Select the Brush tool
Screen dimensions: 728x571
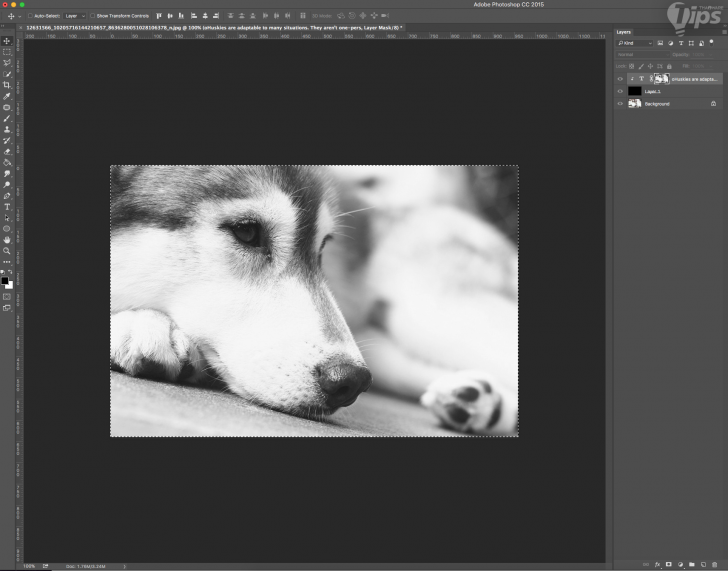point(6,118)
